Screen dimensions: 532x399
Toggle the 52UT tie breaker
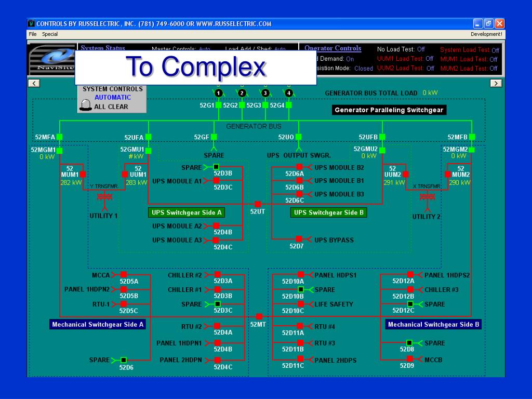258,204
